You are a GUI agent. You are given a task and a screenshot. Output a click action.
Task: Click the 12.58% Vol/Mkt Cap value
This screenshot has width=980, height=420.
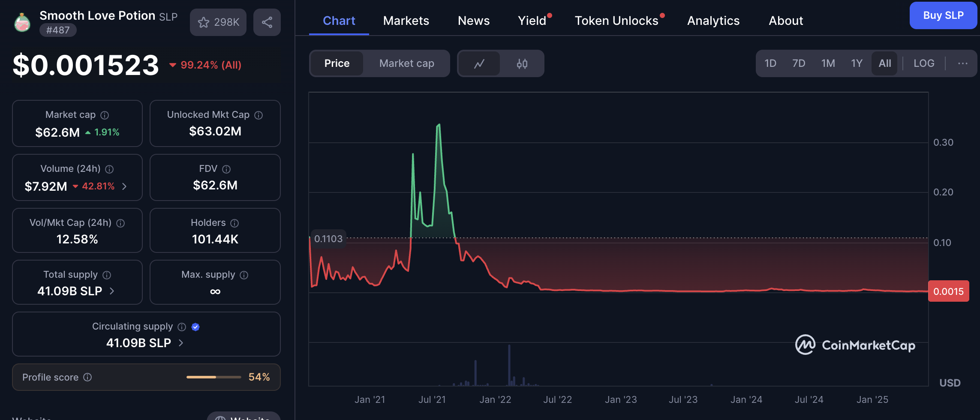[77, 239]
